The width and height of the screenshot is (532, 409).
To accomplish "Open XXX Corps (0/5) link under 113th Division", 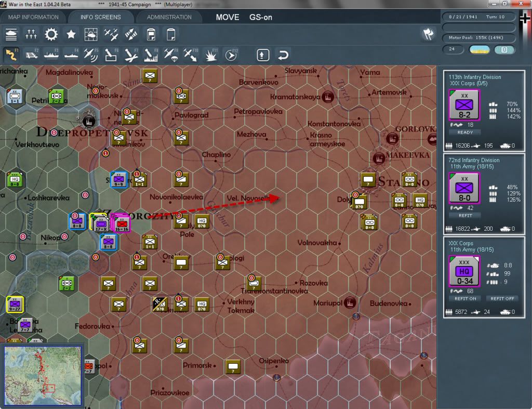I will click(469, 84).
